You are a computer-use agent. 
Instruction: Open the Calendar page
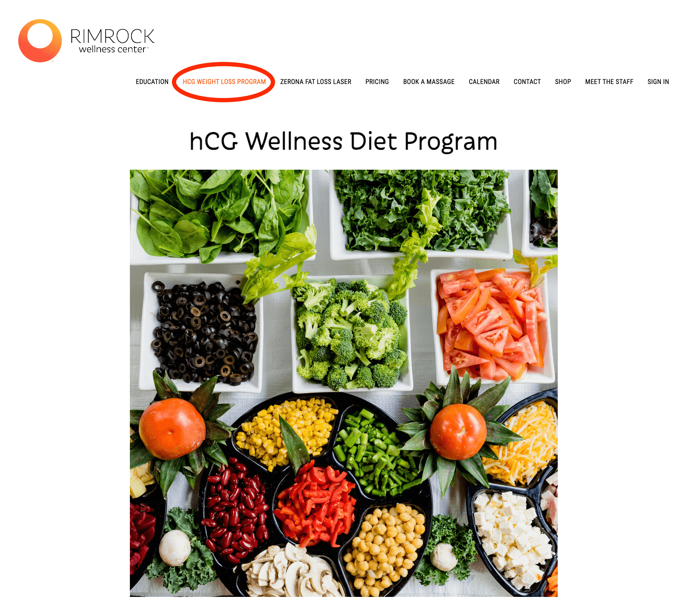[x=484, y=82]
